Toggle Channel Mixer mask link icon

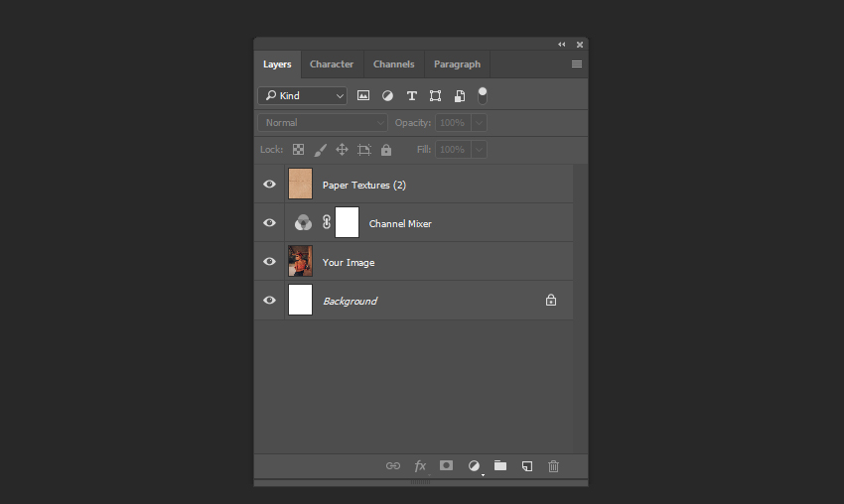coord(327,222)
